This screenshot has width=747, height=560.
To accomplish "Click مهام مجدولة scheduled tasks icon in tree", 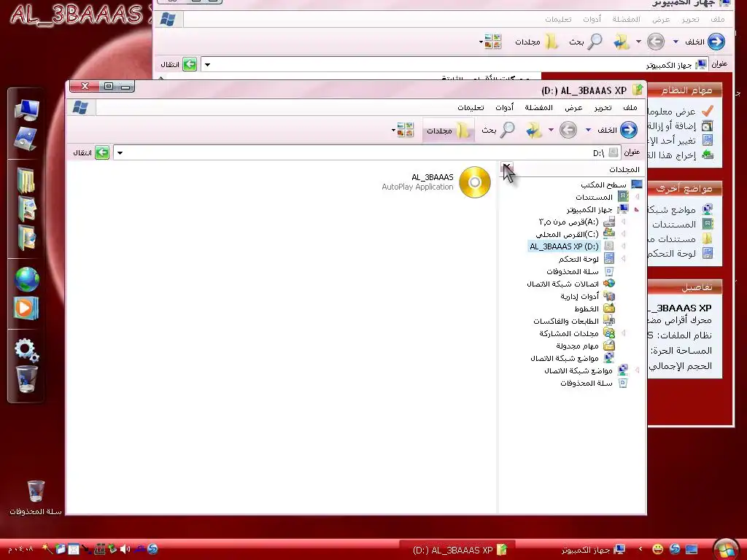I will point(609,346).
